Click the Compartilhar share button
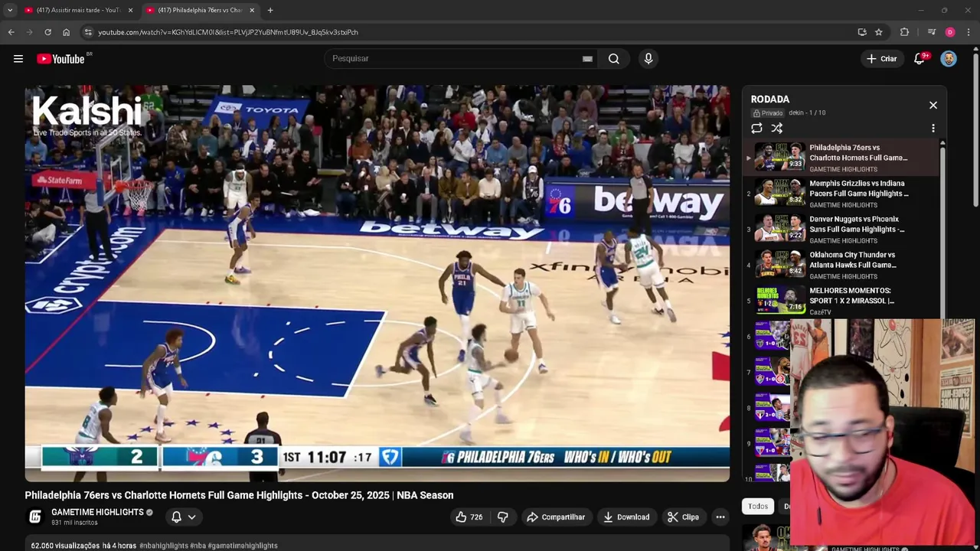Image resolution: width=980 pixels, height=551 pixels. click(556, 517)
